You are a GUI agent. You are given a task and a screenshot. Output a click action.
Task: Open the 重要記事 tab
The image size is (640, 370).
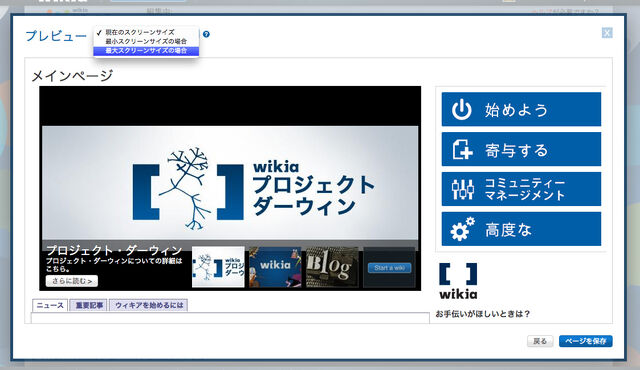pos(89,305)
